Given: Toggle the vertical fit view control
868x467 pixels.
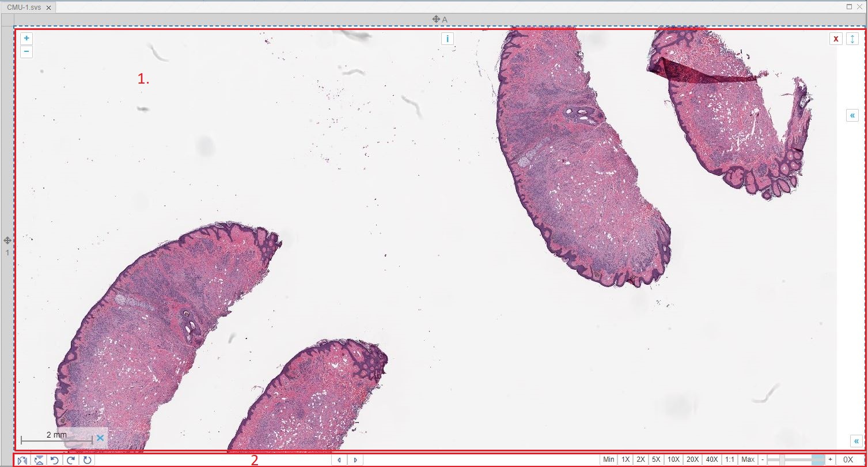Looking at the screenshot, I should coord(852,38).
